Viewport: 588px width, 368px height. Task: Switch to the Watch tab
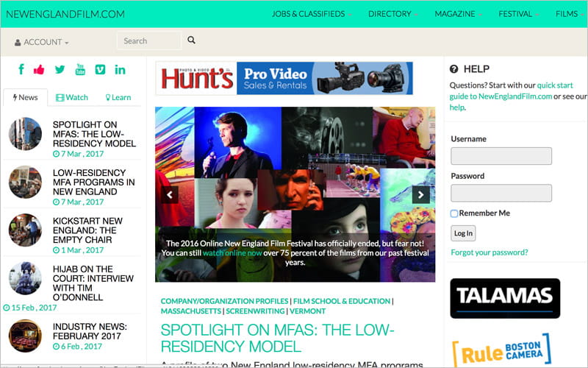click(72, 97)
